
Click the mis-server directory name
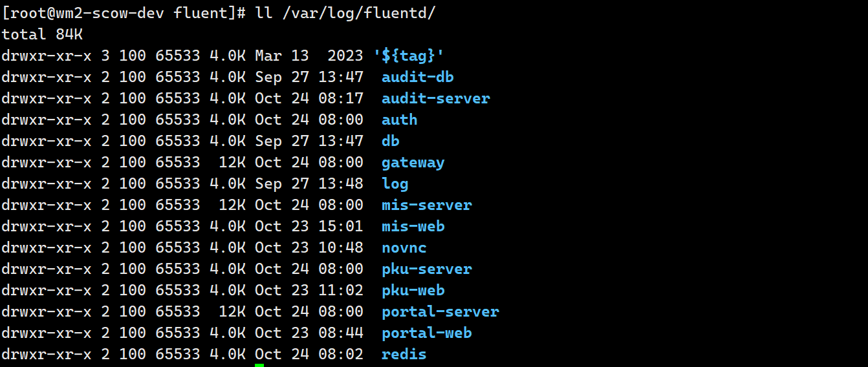[426, 205]
